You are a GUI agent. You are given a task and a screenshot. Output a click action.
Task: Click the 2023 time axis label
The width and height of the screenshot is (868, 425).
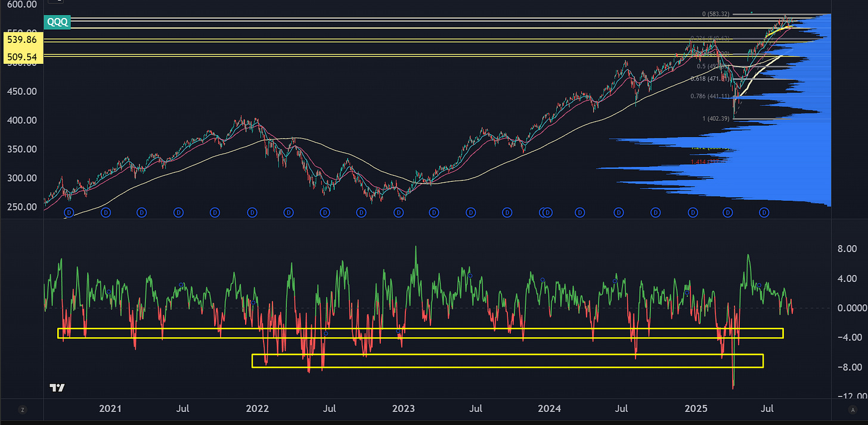pos(403,409)
